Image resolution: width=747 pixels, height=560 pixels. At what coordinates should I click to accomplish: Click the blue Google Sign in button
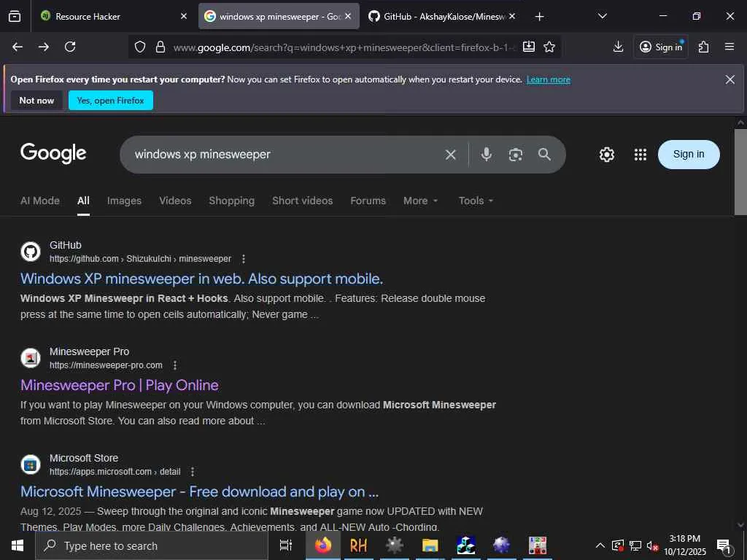click(689, 155)
